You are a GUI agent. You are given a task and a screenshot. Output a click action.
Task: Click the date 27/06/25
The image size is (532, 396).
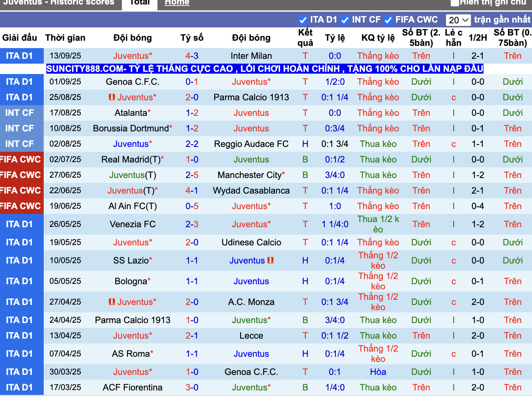tap(65, 175)
